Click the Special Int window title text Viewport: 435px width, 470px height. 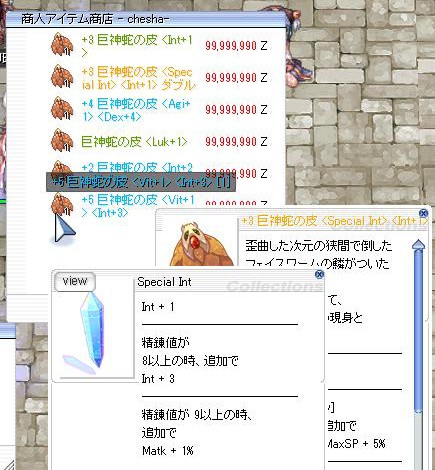pyautogui.click(x=164, y=282)
